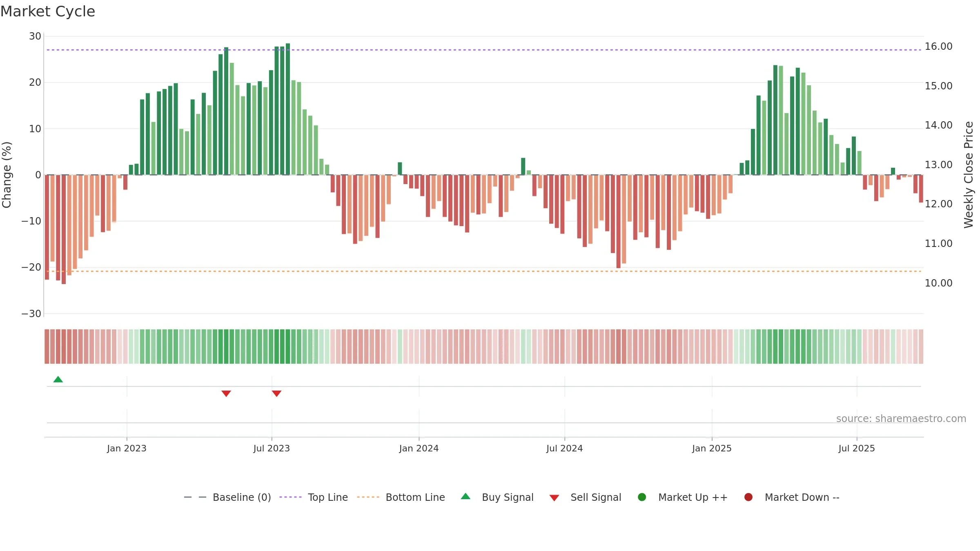The image size is (980, 551).
Task: Click the green triangle icon in legend
Action: [x=465, y=496]
